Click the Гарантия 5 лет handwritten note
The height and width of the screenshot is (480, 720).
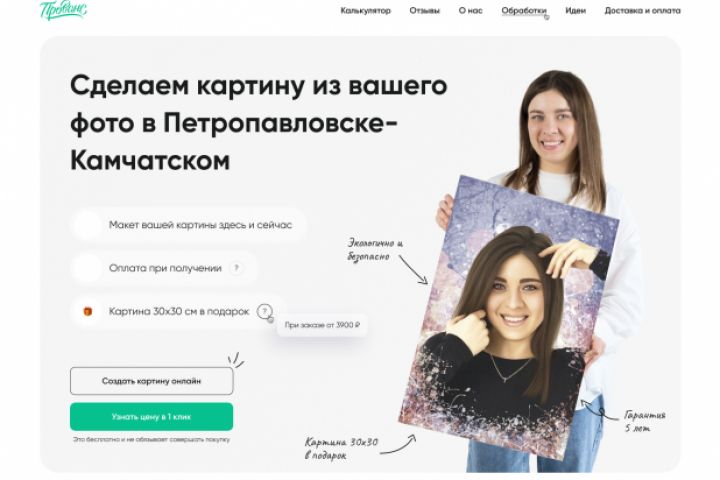click(645, 422)
